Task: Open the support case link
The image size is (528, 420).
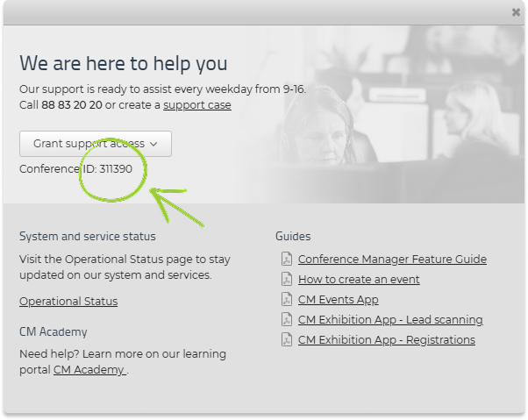Action: tap(197, 105)
